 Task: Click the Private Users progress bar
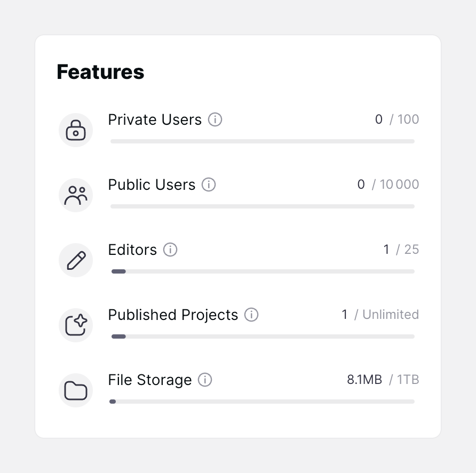[x=262, y=141]
